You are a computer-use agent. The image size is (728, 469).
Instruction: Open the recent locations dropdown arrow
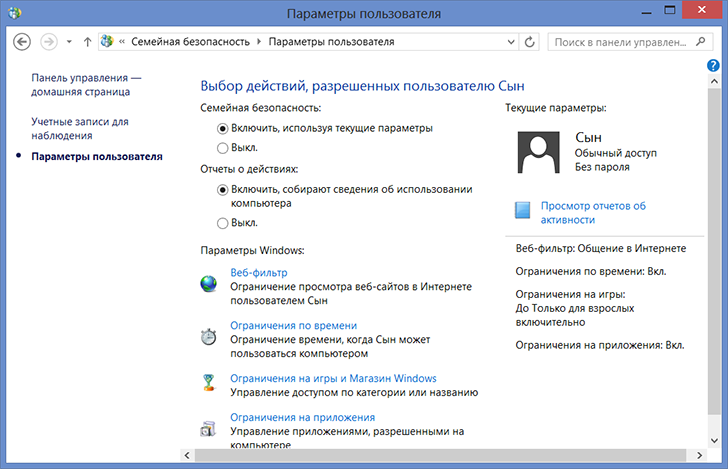69,42
